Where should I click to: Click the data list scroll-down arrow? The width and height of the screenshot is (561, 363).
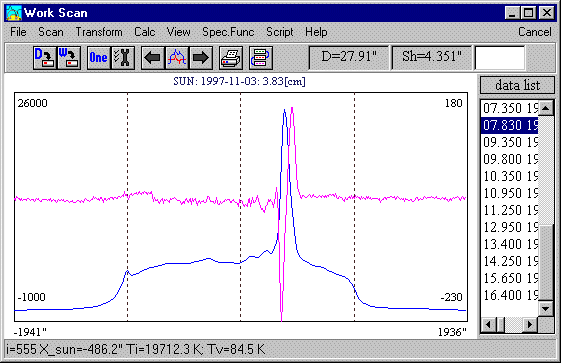[546, 308]
